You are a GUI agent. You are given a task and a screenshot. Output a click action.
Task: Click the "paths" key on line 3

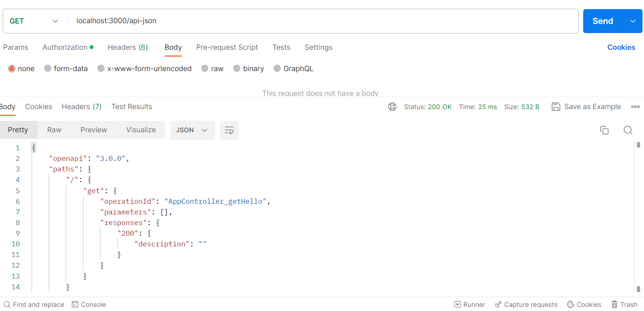pyautogui.click(x=64, y=169)
